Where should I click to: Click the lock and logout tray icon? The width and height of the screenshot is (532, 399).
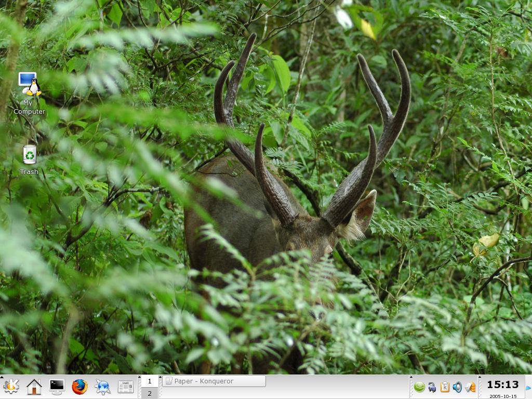click(x=432, y=387)
